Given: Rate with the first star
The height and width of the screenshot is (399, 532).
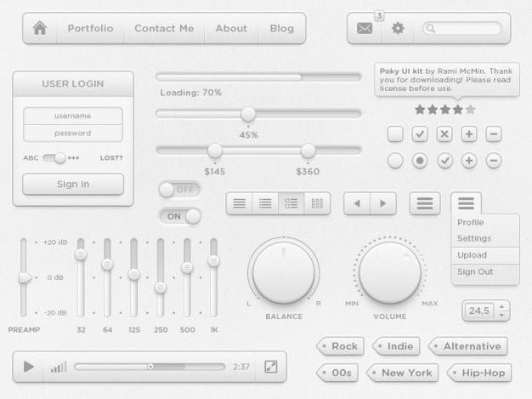Looking at the screenshot, I should tap(420, 110).
